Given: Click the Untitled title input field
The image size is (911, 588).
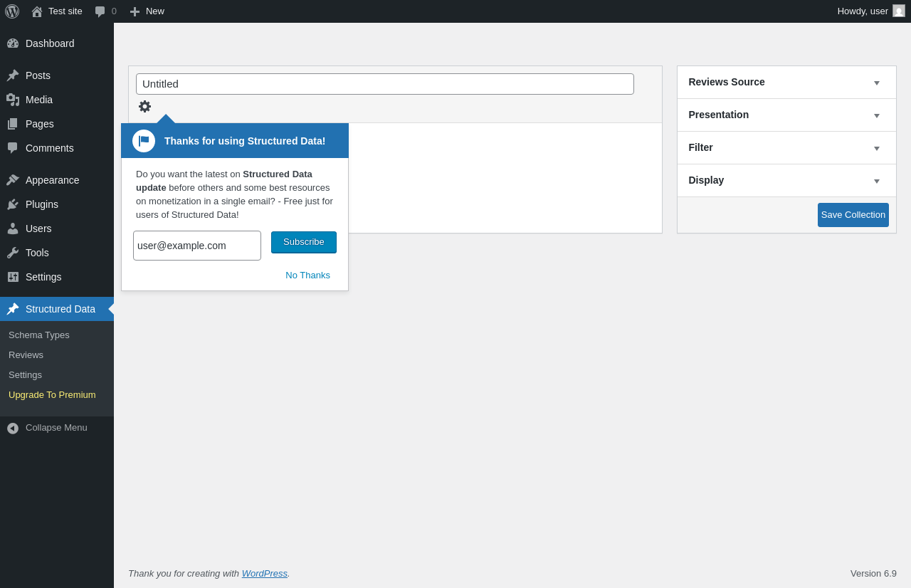Looking at the screenshot, I should [384, 84].
